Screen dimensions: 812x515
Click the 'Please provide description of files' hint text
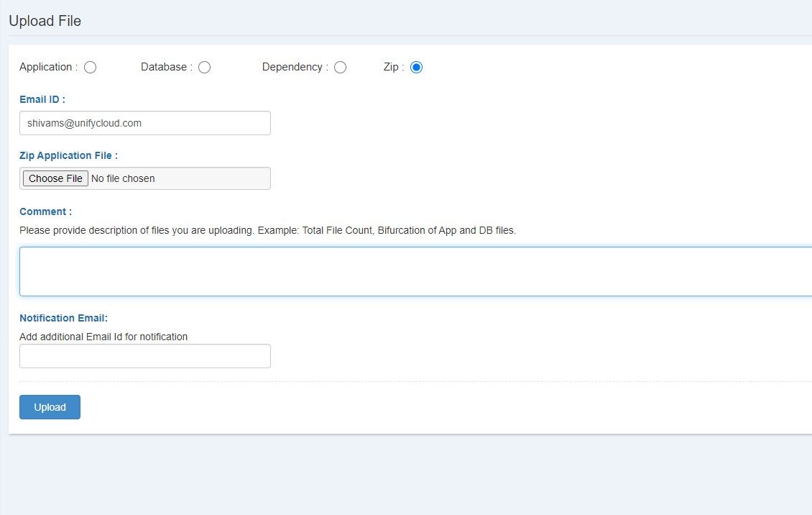(268, 230)
